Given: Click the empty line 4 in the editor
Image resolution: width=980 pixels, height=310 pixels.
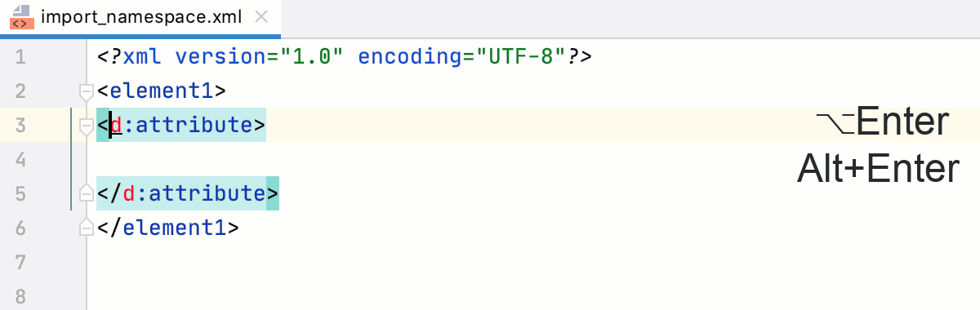Looking at the screenshot, I should coord(490,160).
